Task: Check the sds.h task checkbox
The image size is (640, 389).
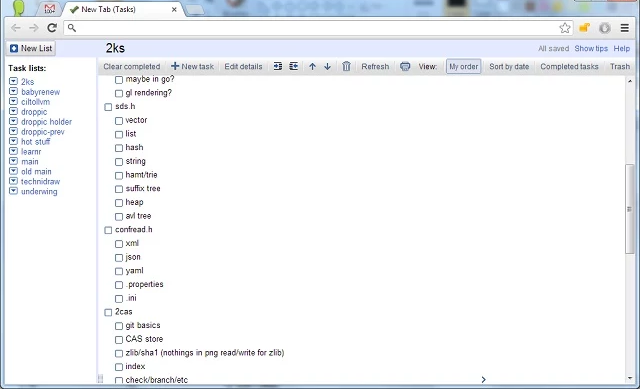Action: point(108,107)
